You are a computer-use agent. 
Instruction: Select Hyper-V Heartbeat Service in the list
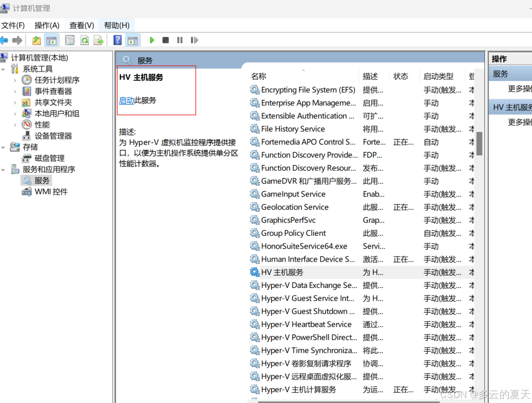coord(305,324)
